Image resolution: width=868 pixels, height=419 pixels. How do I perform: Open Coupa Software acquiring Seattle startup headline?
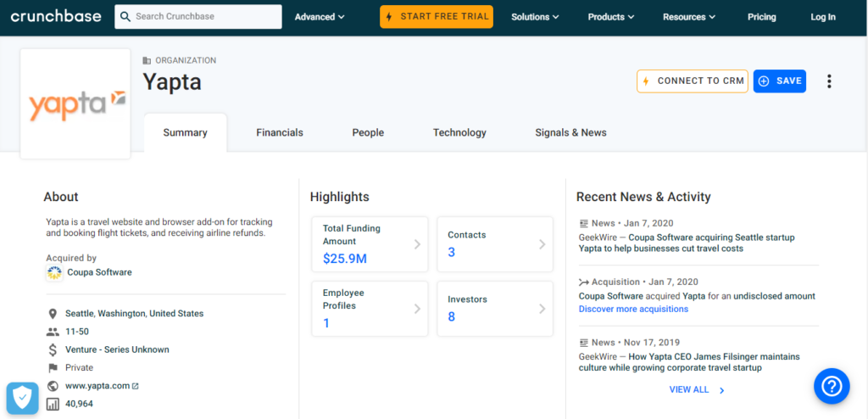tap(687, 243)
